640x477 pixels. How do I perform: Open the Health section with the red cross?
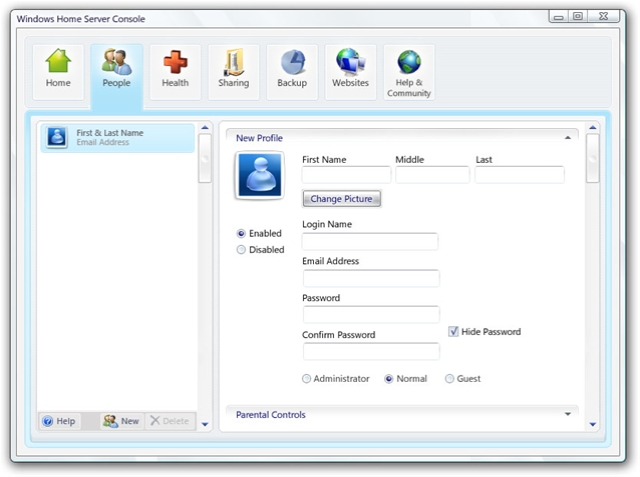(175, 72)
